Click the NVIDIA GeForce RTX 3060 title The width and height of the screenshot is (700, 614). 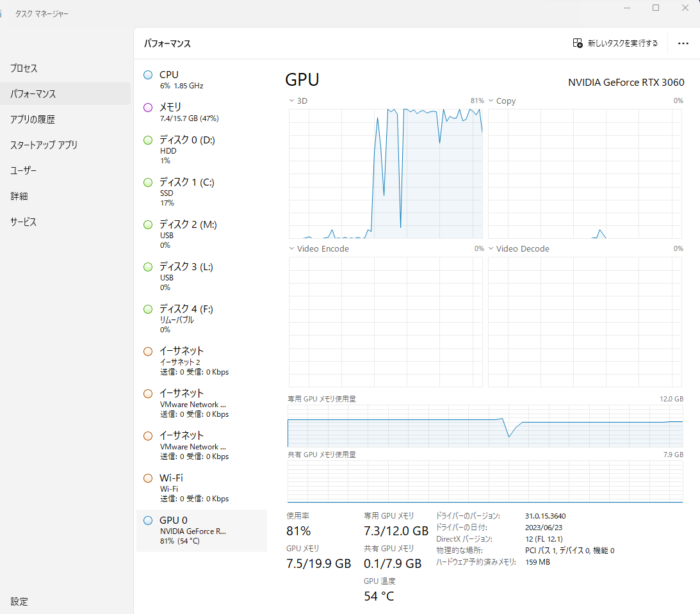(x=626, y=83)
